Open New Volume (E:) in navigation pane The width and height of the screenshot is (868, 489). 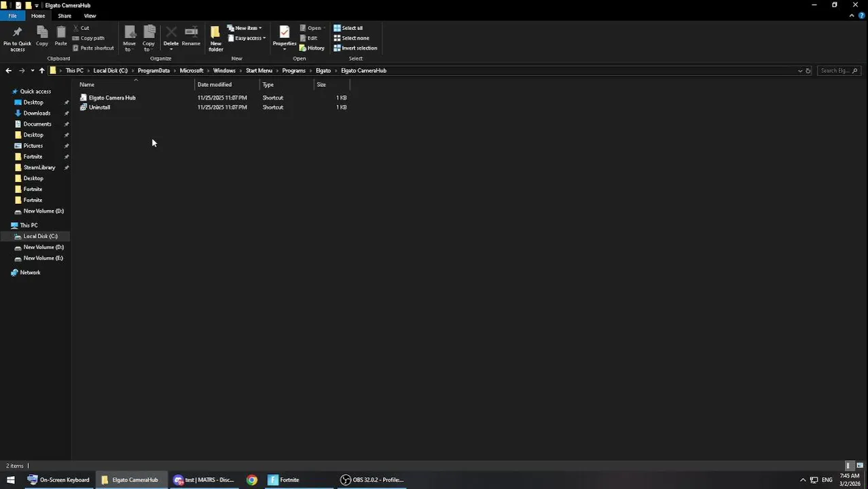(43, 258)
